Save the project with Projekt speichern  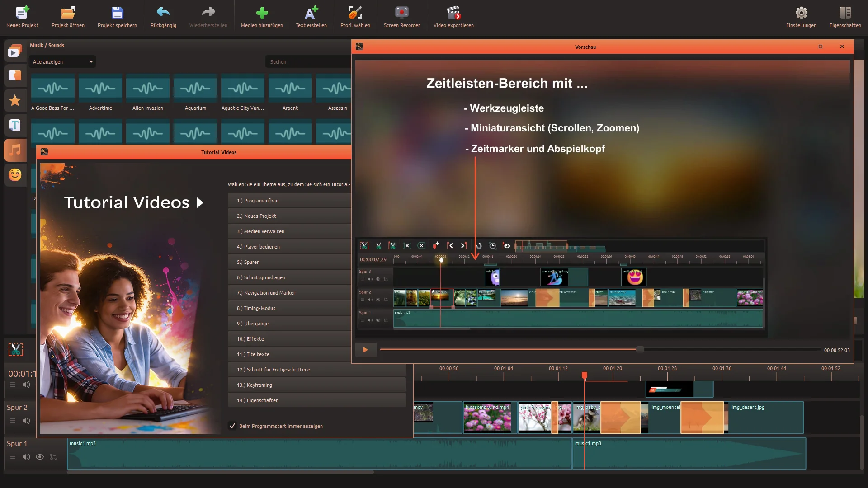tap(117, 17)
